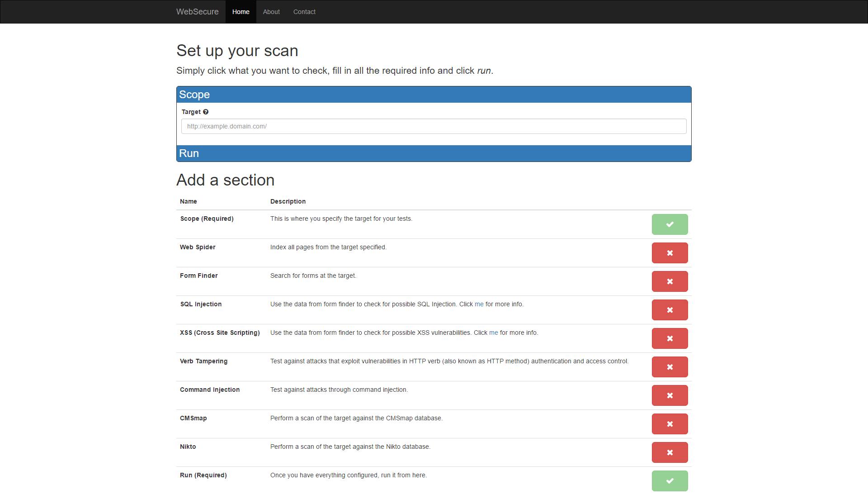The height and width of the screenshot is (504, 868).
Task: Enable the Form Finder section toggle
Action: click(x=670, y=281)
